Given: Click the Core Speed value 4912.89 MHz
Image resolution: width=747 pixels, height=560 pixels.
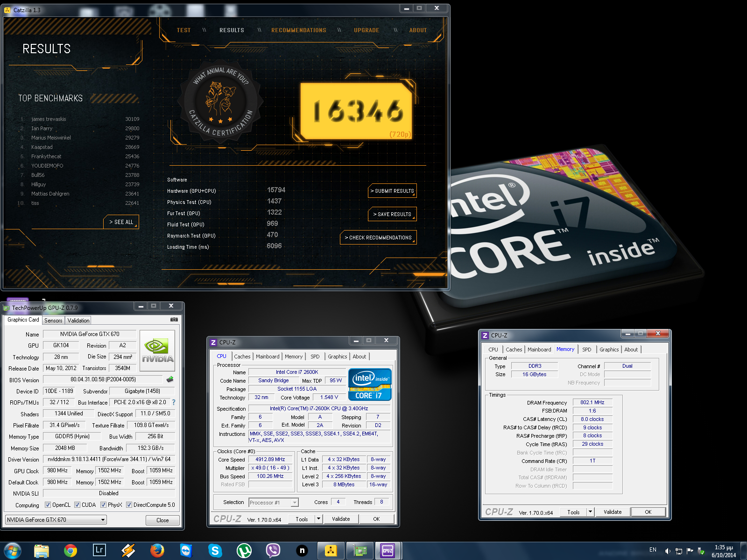Looking at the screenshot, I should pos(270,460).
